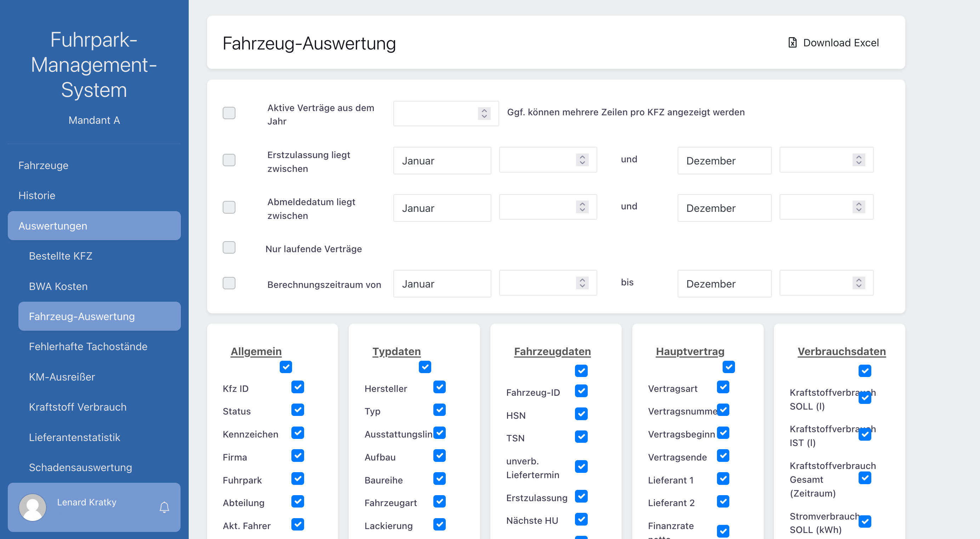
Task: Click Download Excel button
Action: (833, 42)
